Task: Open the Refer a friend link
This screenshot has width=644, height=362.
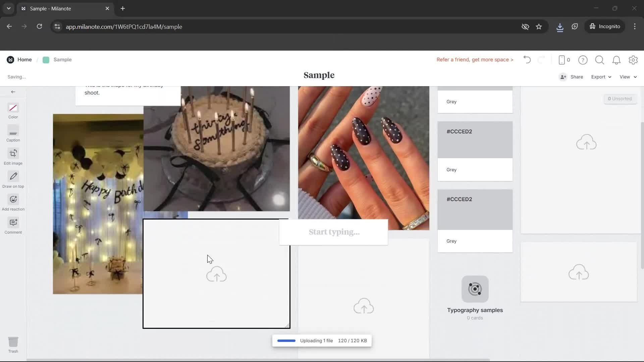Action: click(x=475, y=60)
